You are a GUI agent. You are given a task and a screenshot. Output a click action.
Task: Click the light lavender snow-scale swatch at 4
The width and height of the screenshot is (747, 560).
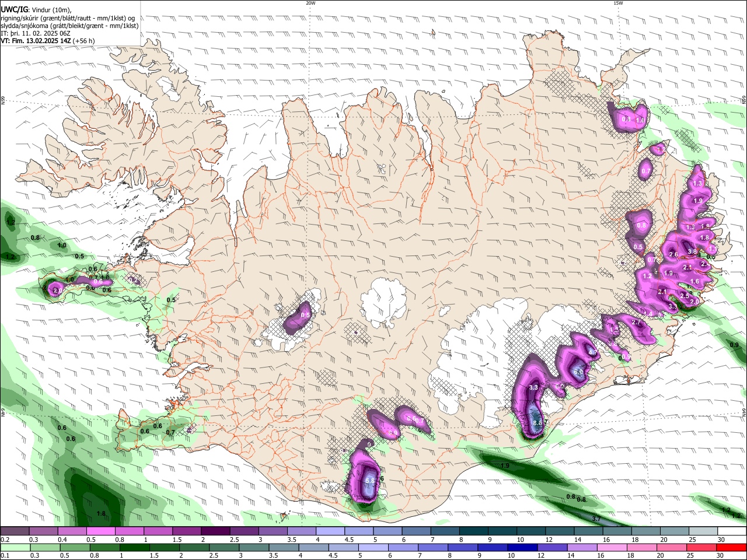tap(330, 531)
